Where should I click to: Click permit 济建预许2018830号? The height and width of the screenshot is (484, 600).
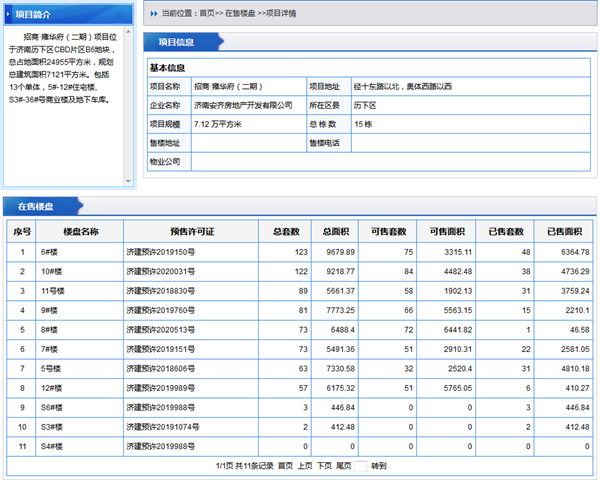[x=161, y=291]
